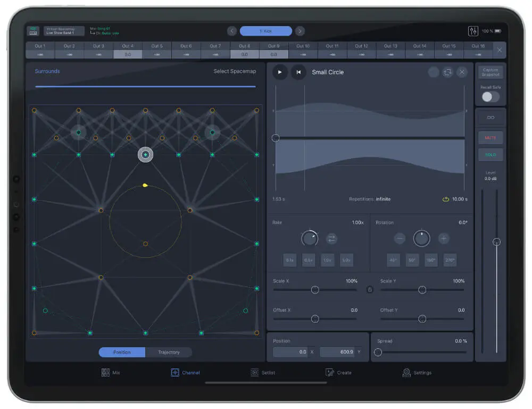Viewport: 532px width, 409px height.
Task: Click the previous-channel chevron beside 1. Kick
Action: point(231,30)
